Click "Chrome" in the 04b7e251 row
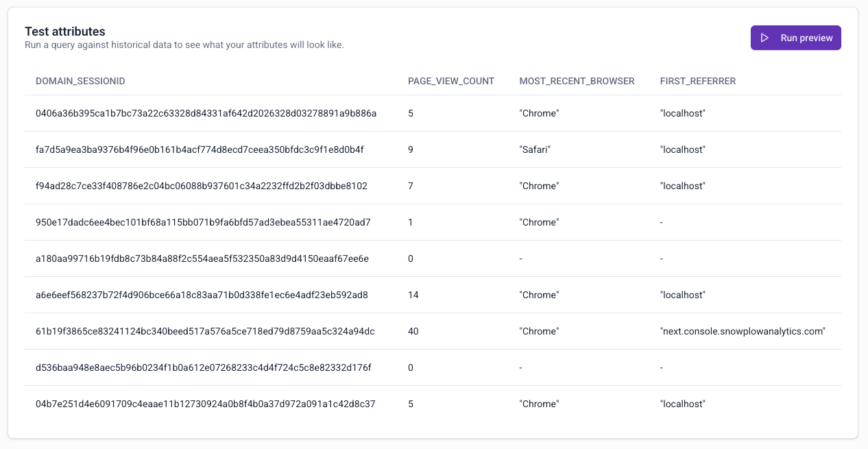868x449 pixels. click(540, 404)
